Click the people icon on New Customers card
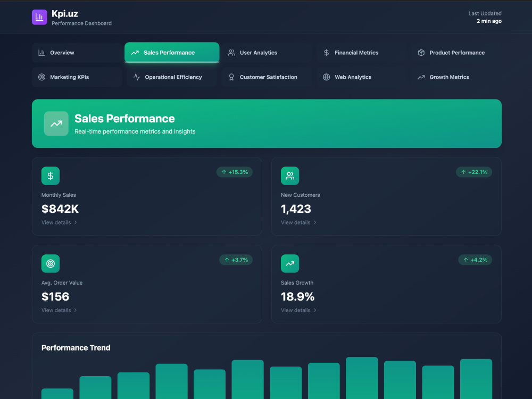This screenshot has width=532, height=399. click(x=290, y=176)
